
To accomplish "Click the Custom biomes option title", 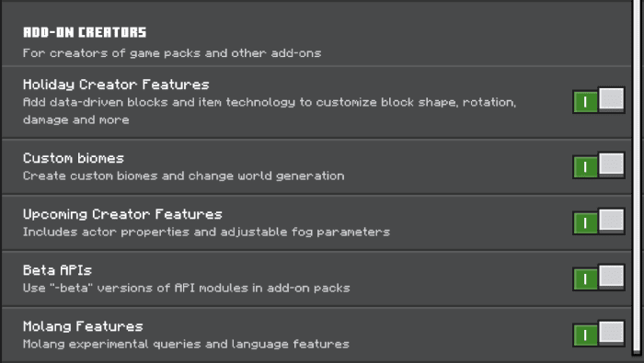I will (x=74, y=158).
